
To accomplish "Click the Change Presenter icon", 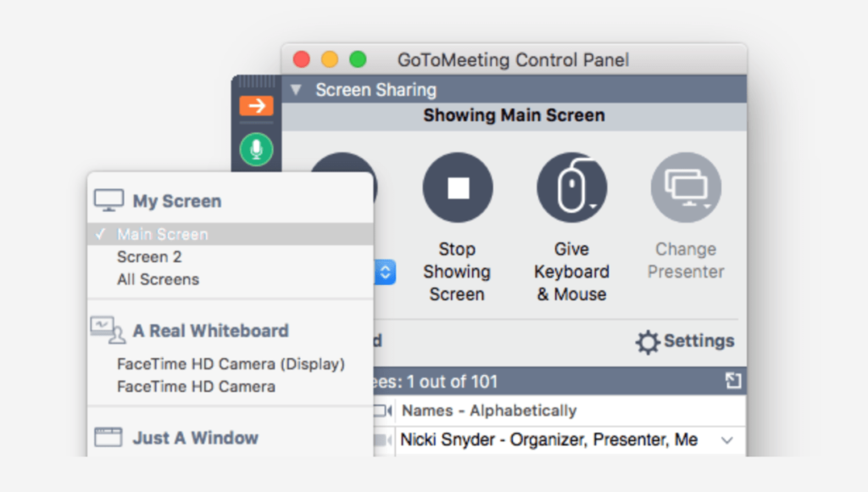I will coord(686,187).
